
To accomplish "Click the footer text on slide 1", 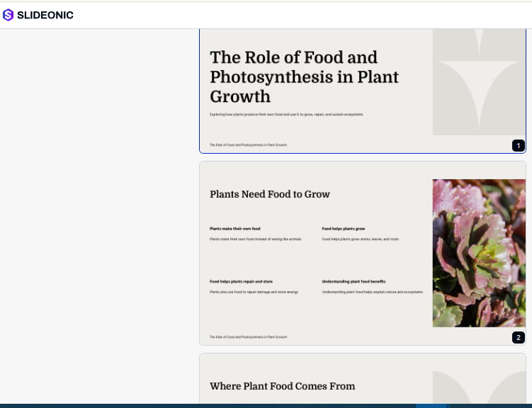I will click(x=249, y=144).
